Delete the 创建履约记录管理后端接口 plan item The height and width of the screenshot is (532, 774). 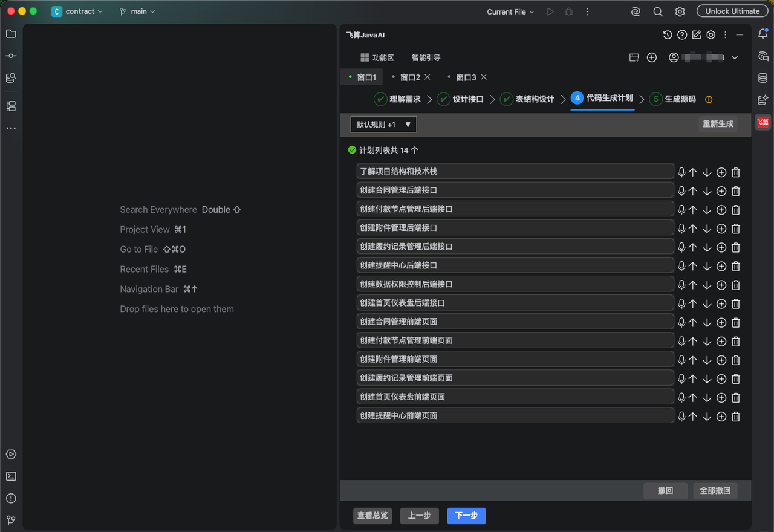[x=736, y=247]
